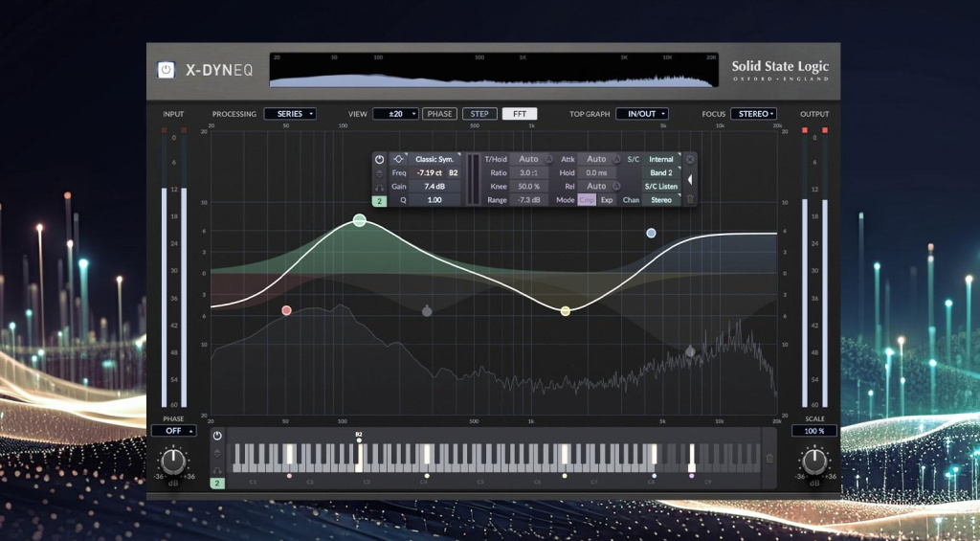
Task: Toggle the X-DYNEQ plugin power button
Action: tap(166, 70)
